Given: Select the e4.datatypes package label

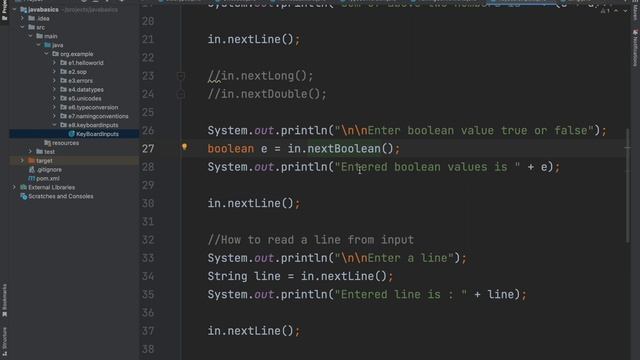Looking at the screenshot, I should (x=86, y=89).
